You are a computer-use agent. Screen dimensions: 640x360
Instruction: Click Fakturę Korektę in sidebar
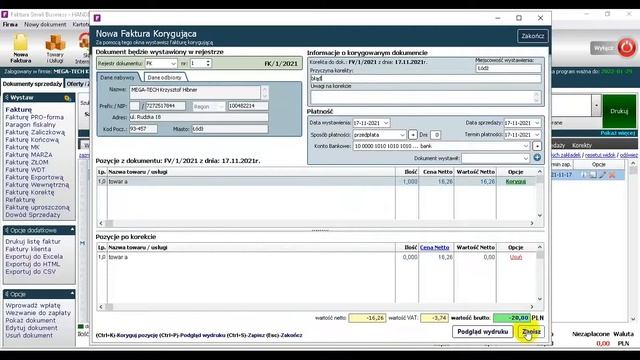[x=30, y=192]
